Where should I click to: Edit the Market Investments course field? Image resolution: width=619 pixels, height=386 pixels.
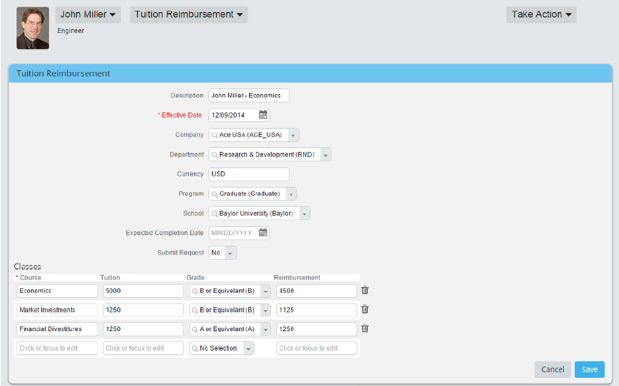point(57,310)
